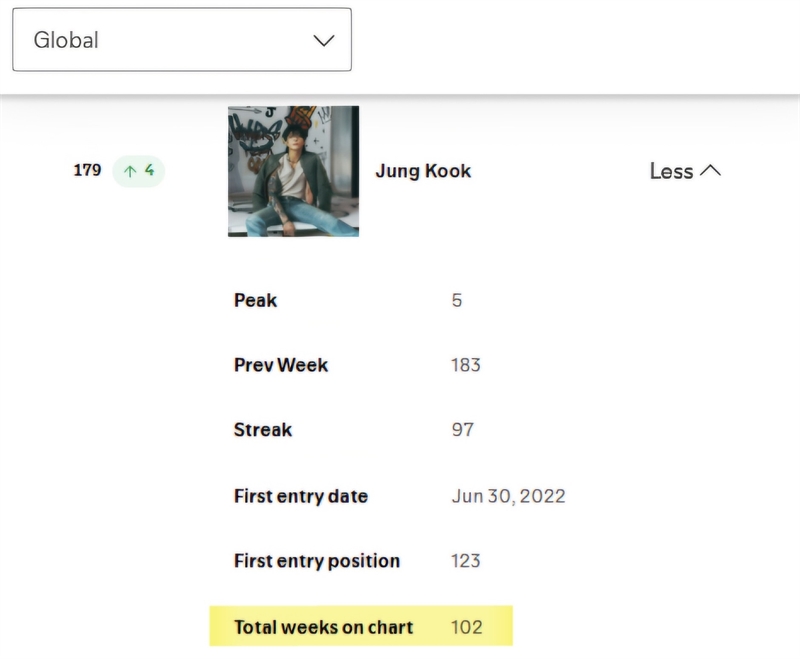
Task: Open the Global region dropdown
Action: [x=182, y=40]
